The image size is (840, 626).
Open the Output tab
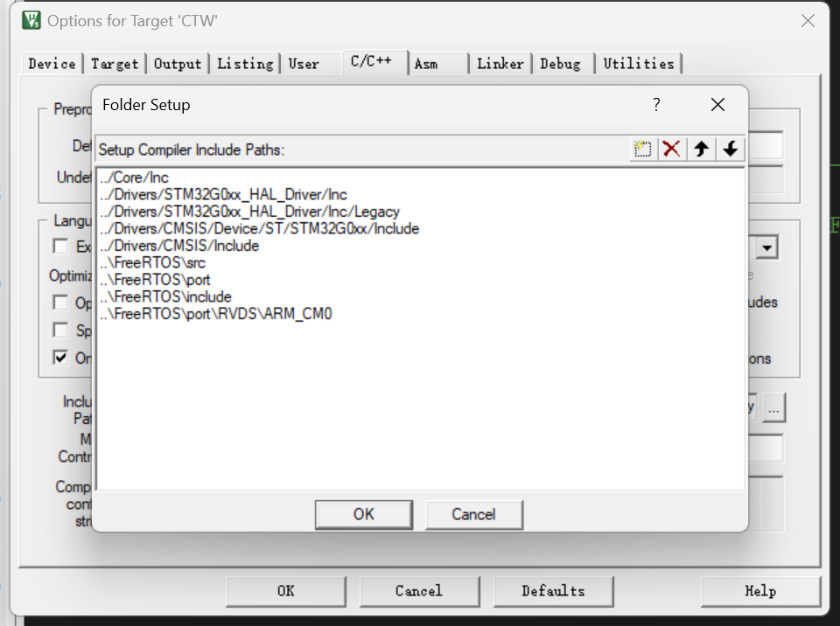pyautogui.click(x=178, y=64)
